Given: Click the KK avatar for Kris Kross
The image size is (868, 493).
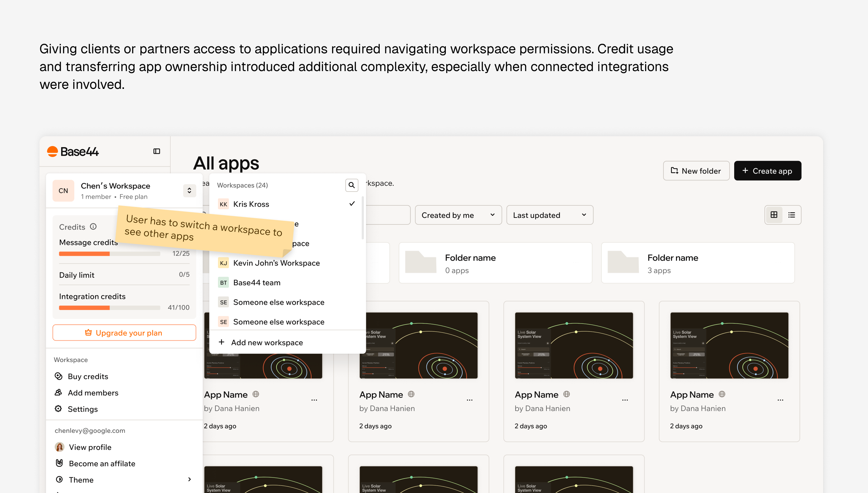Looking at the screenshot, I should (223, 204).
